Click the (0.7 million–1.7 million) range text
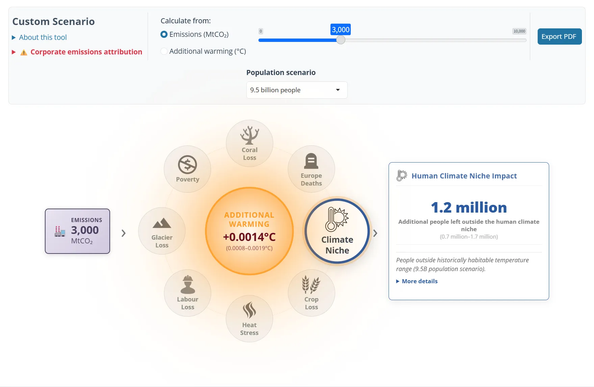Viewport: 594px width, 387px height. [469, 237]
